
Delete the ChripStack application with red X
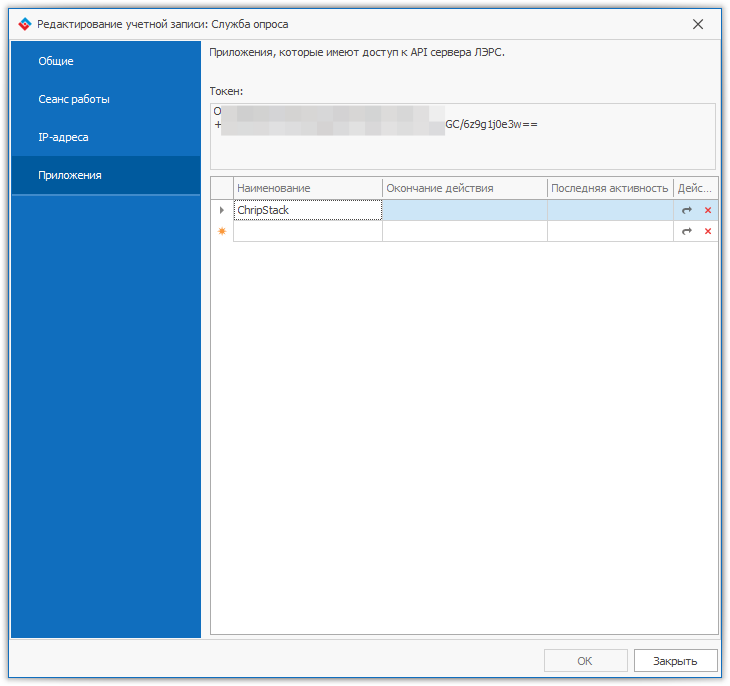pos(708,210)
